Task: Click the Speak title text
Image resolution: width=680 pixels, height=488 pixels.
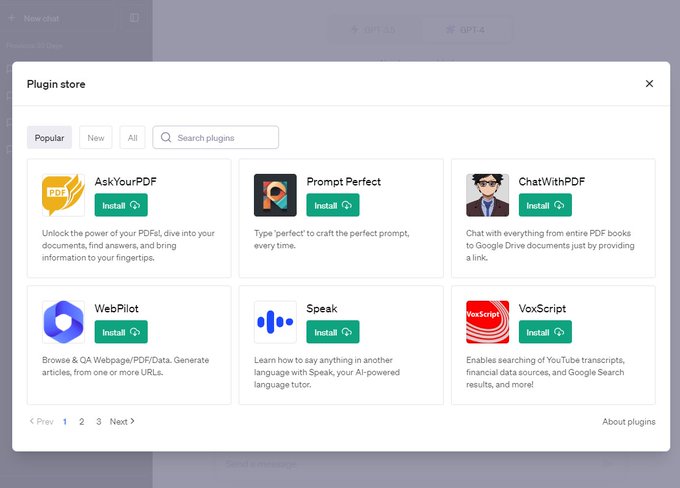Action: [x=322, y=308]
